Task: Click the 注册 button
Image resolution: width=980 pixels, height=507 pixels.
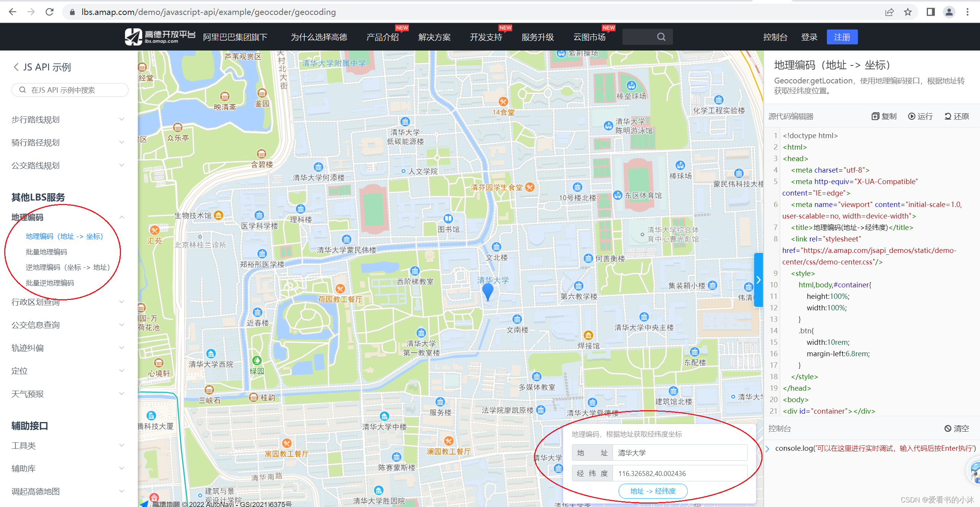Action: (x=842, y=37)
